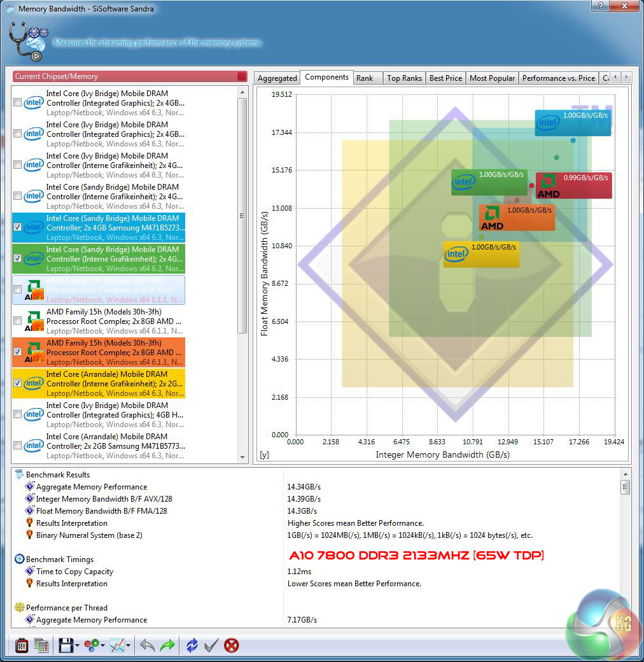
Task: Select the Components tab
Action: [x=326, y=77]
